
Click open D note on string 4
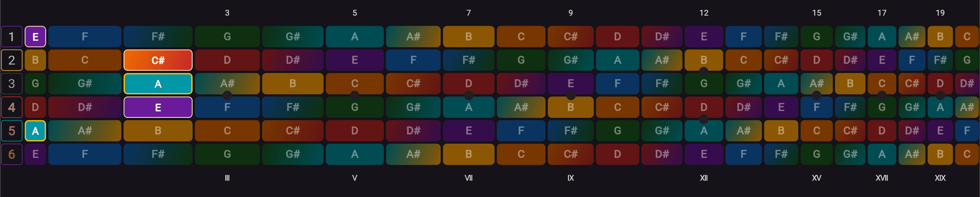click(x=35, y=107)
